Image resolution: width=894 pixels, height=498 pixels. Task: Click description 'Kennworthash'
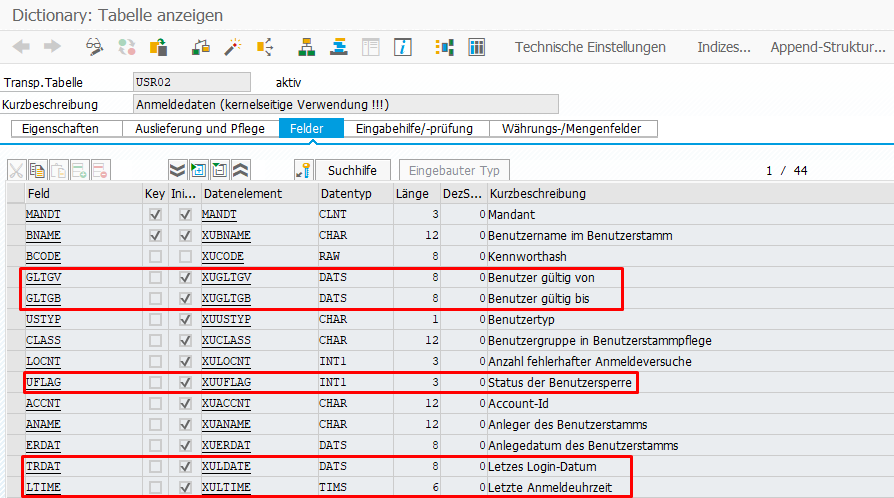pyautogui.click(x=527, y=257)
